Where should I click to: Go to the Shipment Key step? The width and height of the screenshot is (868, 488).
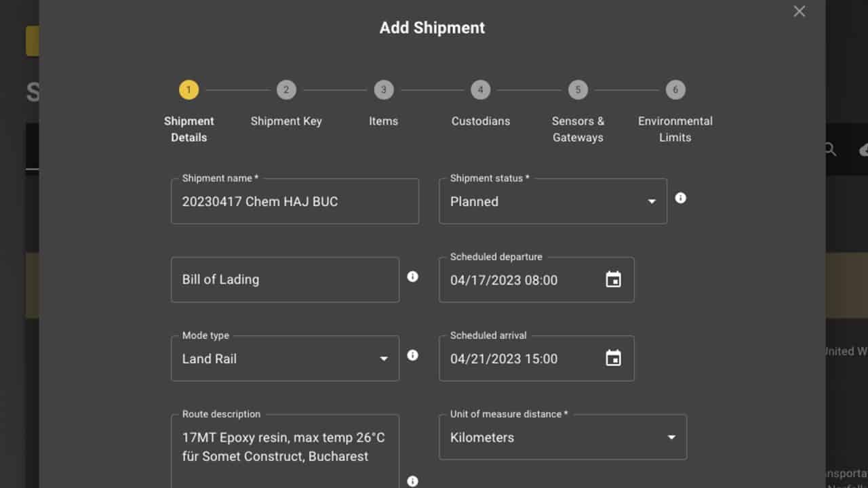pyautogui.click(x=286, y=89)
